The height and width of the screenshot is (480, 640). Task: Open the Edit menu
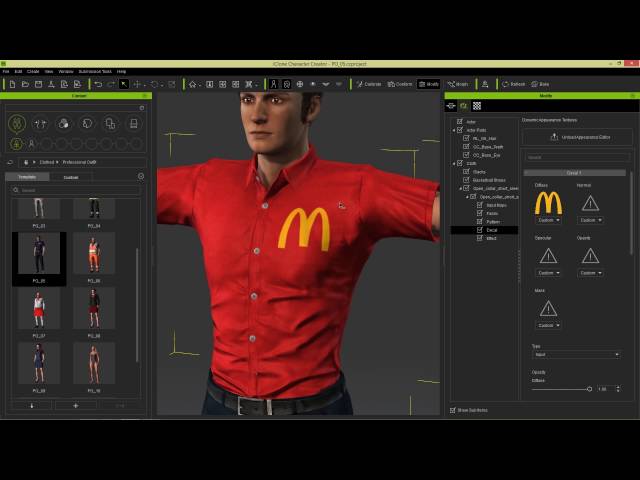click(18, 71)
